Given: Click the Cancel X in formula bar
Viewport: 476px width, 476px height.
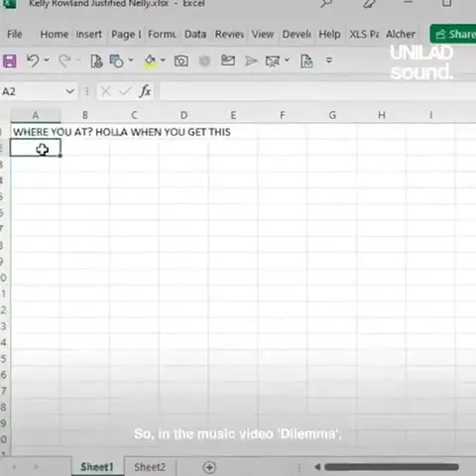Looking at the screenshot, I should point(106,91).
